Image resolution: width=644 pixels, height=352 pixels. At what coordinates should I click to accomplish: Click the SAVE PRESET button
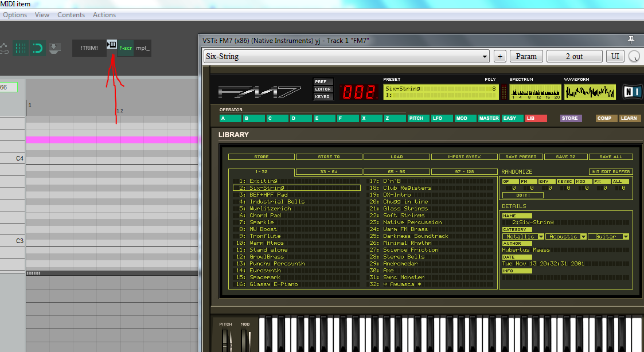click(521, 157)
